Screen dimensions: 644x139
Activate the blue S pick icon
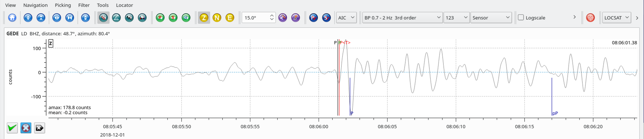click(326, 18)
